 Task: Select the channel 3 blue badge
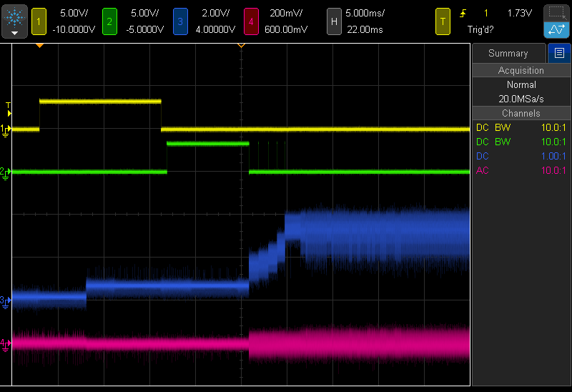pyautogui.click(x=179, y=21)
